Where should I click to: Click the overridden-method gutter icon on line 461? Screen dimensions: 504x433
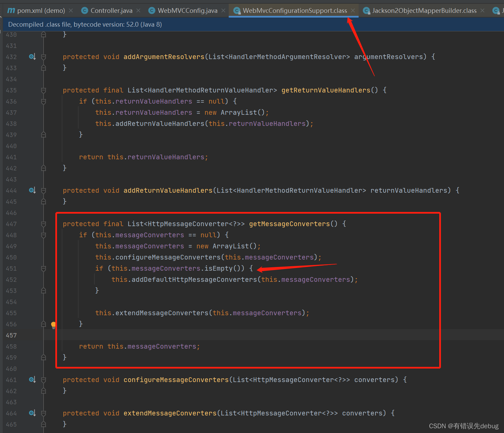click(x=32, y=380)
